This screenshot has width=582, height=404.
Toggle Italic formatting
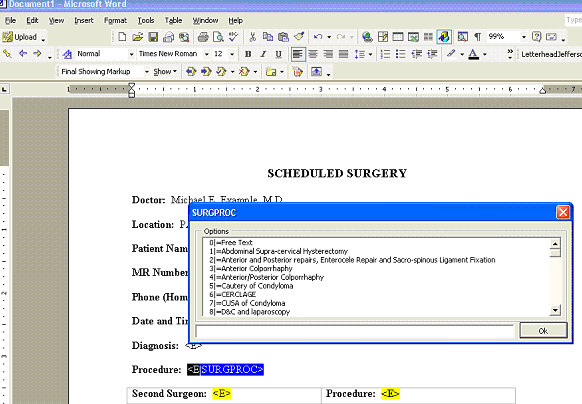tap(263, 54)
